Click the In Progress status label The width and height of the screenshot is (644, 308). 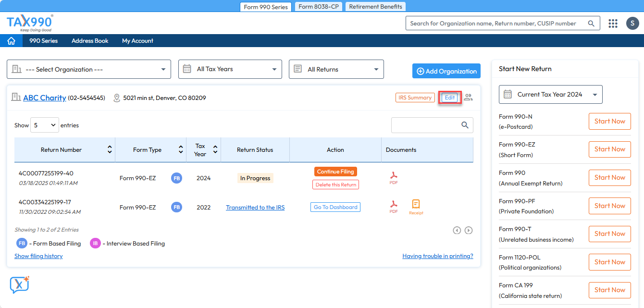click(x=255, y=178)
